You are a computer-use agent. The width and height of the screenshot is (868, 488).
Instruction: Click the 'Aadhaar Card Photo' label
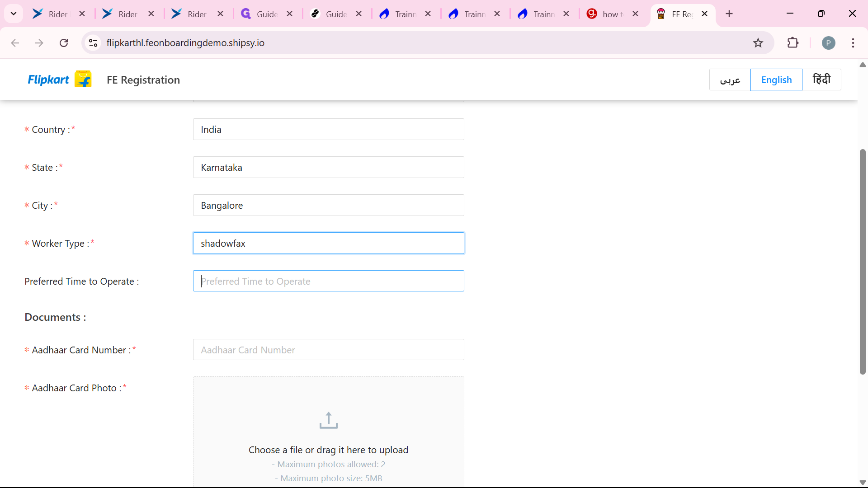pyautogui.click(x=75, y=388)
